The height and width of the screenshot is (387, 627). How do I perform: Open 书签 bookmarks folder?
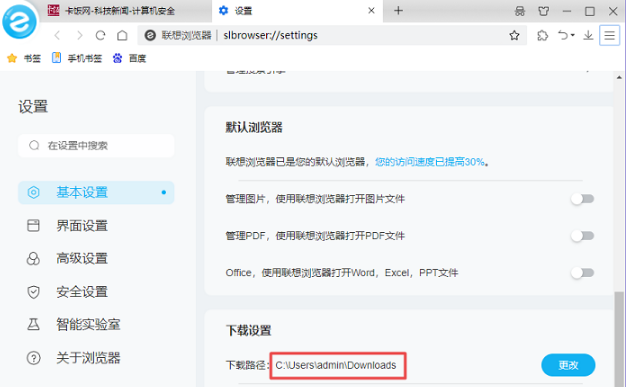tap(24, 58)
